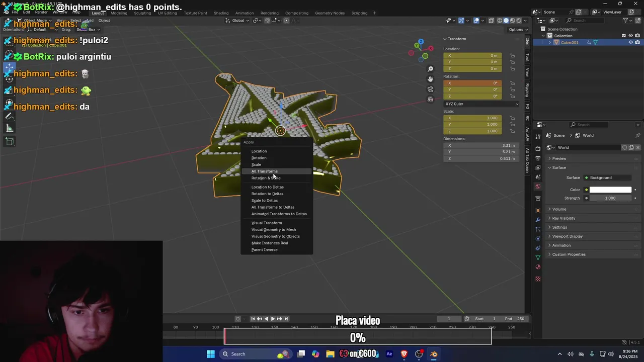Viewport: 644px width, 362px height.
Task: Open the Render properties tab
Action: 538,149
